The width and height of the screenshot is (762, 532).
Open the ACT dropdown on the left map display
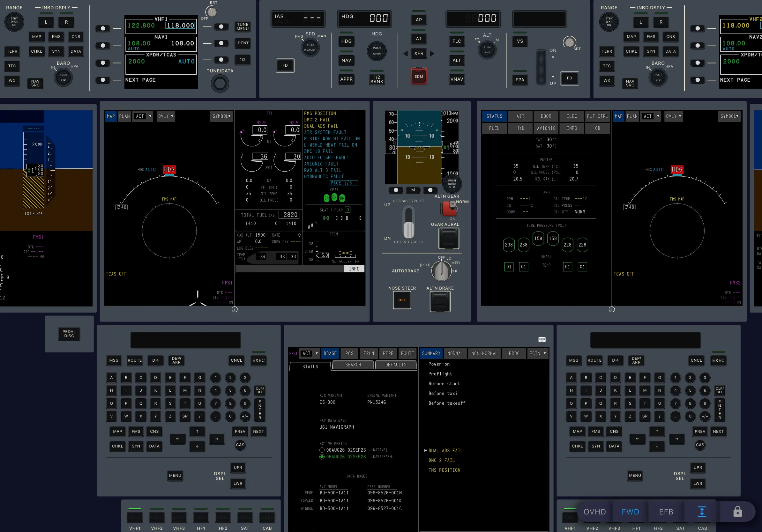(143, 116)
